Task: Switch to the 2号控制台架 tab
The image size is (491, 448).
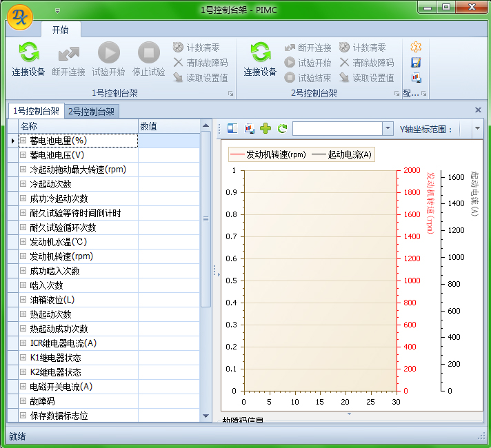Action: pyautogui.click(x=92, y=112)
